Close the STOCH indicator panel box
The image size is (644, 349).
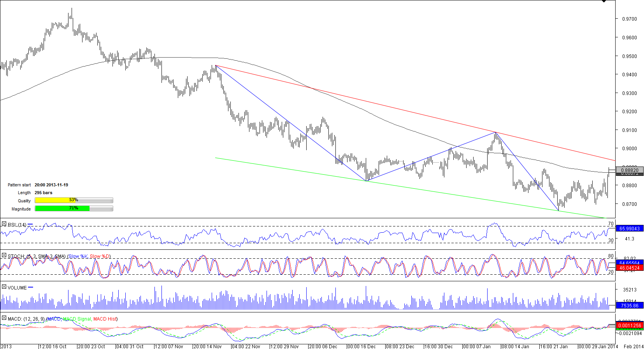(x=4, y=256)
